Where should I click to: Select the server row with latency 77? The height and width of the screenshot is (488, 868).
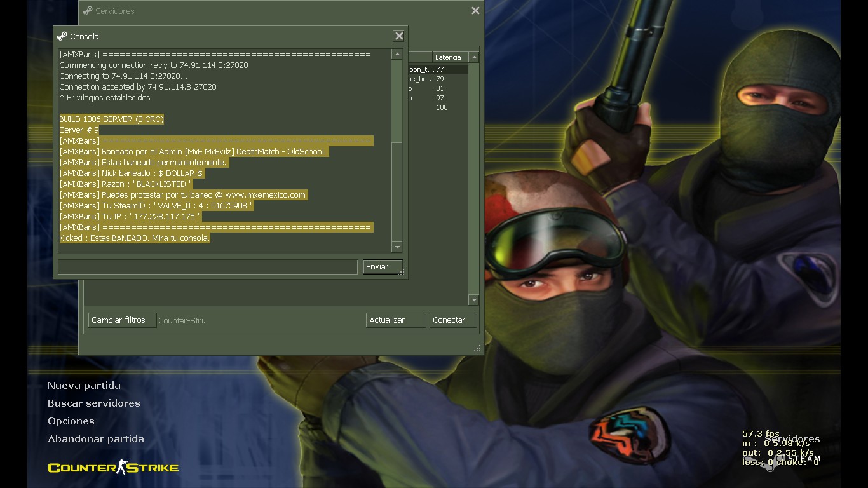[437, 69]
